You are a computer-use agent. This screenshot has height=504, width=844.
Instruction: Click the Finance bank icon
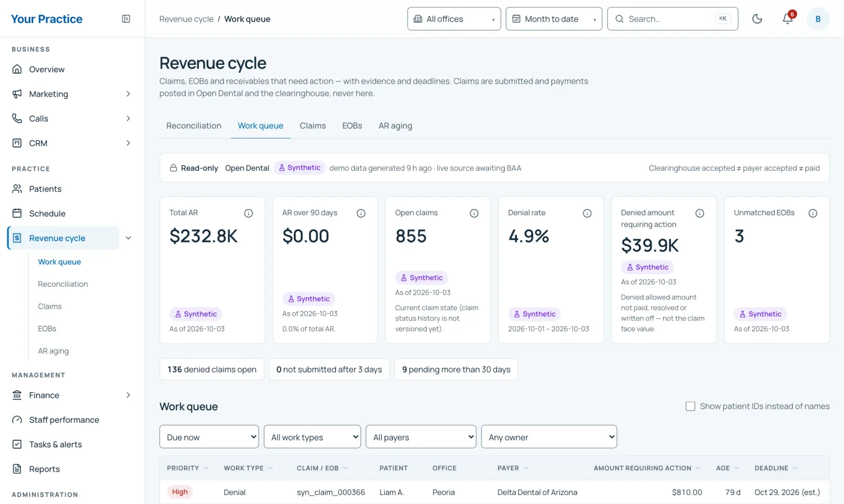pyautogui.click(x=17, y=395)
